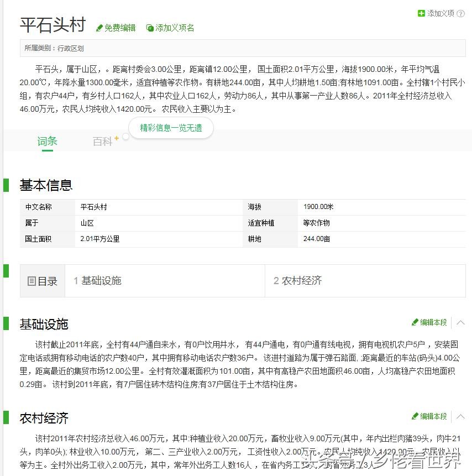Click the pencil edit icon for 农村经济 section

point(415,416)
